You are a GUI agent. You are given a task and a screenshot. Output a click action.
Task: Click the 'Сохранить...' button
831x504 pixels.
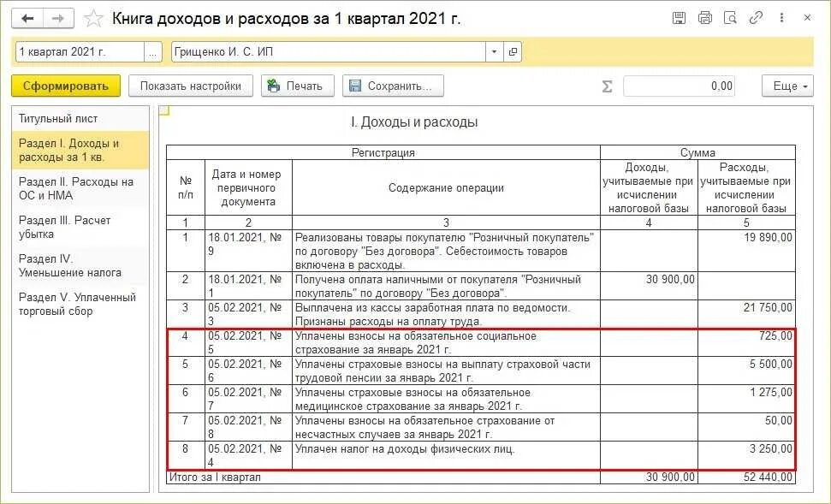(x=393, y=86)
